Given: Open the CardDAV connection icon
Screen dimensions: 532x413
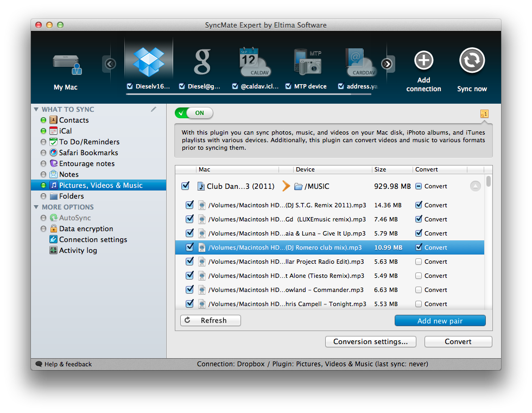Looking at the screenshot, I should point(360,62).
